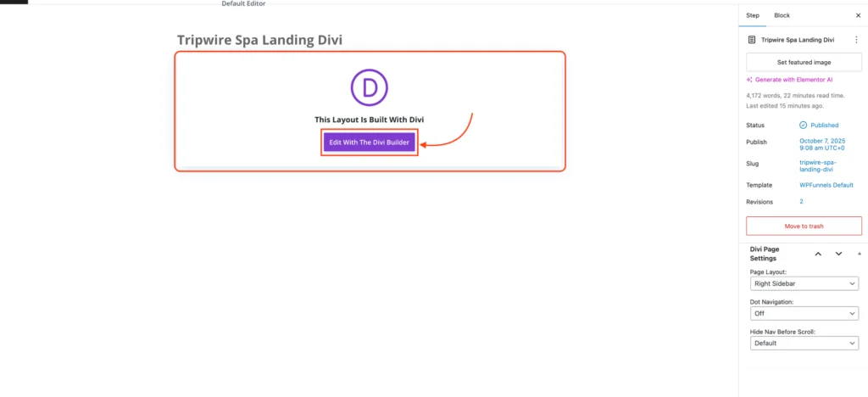This screenshot has height=397, width=868.
Task: Select the Step tab
Action: pyautogui.click(x=753, y=15)
